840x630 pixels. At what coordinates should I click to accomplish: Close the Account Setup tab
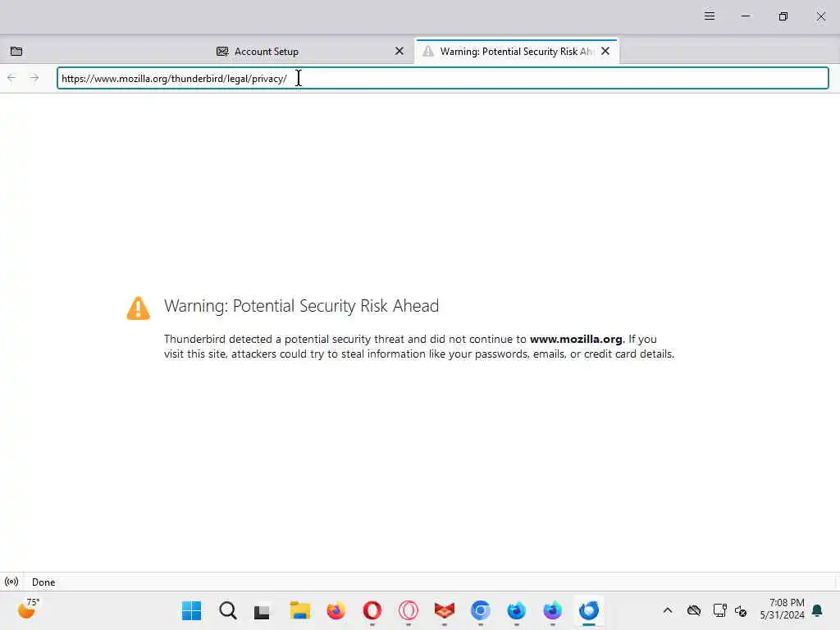399,51
